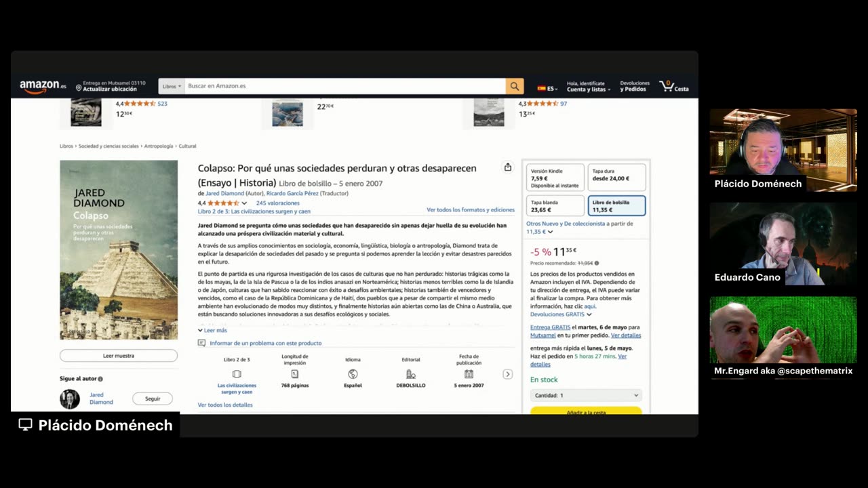Screen dimensions: 868x488
Task: Open Las civilizaciones surgen y caen link
Action: coord(237,388)
